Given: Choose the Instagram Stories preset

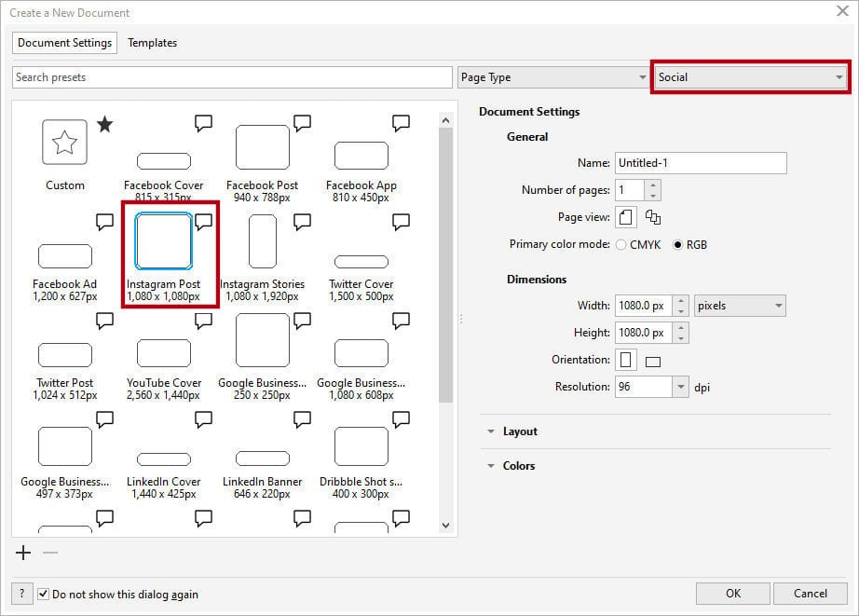Looking at the screenshot, I should pyautogui.click(x=262, y=240).
